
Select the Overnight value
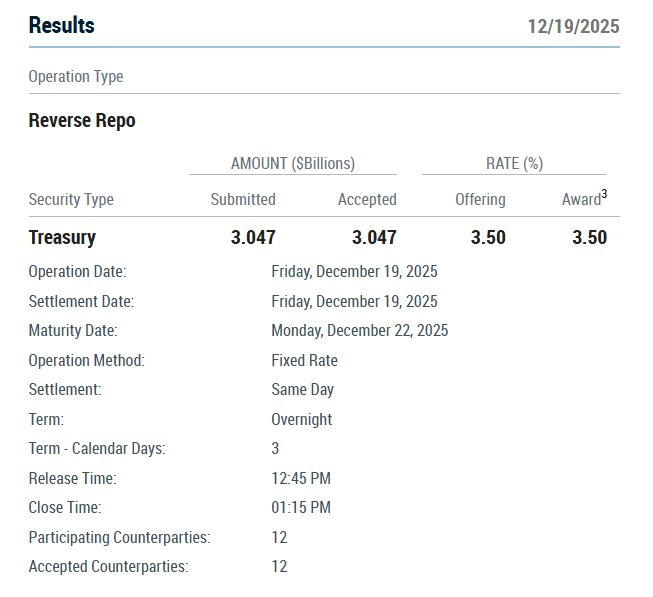pyautogui.click(x=302, y=420)
